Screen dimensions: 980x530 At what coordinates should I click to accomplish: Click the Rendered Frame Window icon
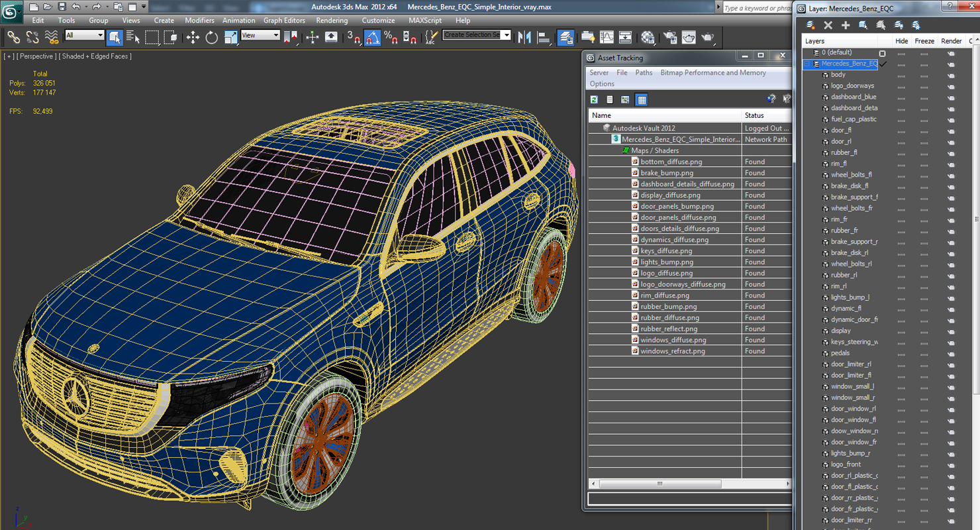pyautogui.click(x=689, y=37)
